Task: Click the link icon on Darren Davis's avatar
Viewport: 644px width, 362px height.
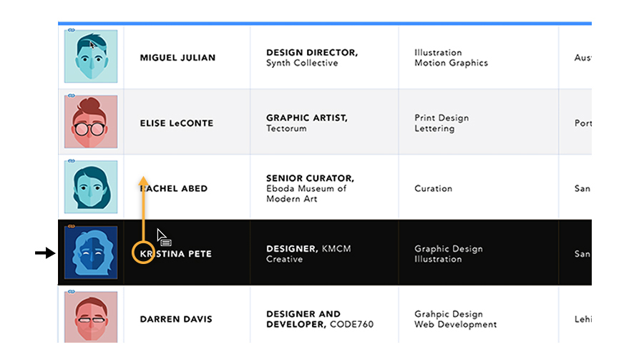Action: pos(71,291)
